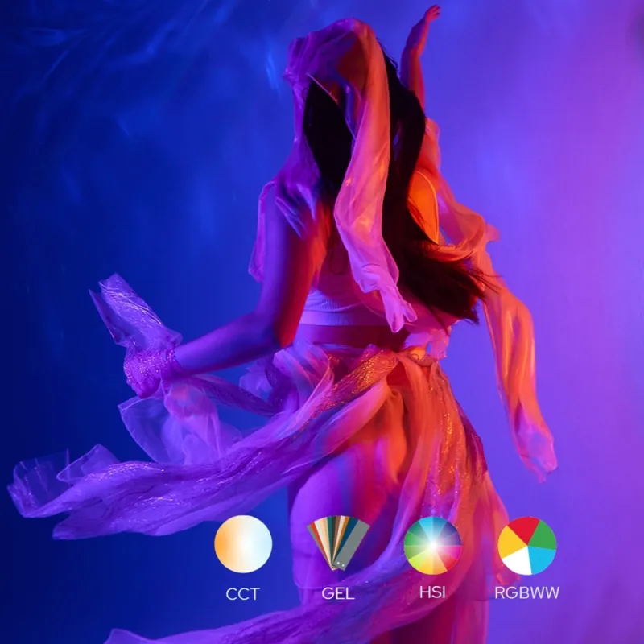
Task: Click the dancer's white crop top
Action: tap(338, 306)
